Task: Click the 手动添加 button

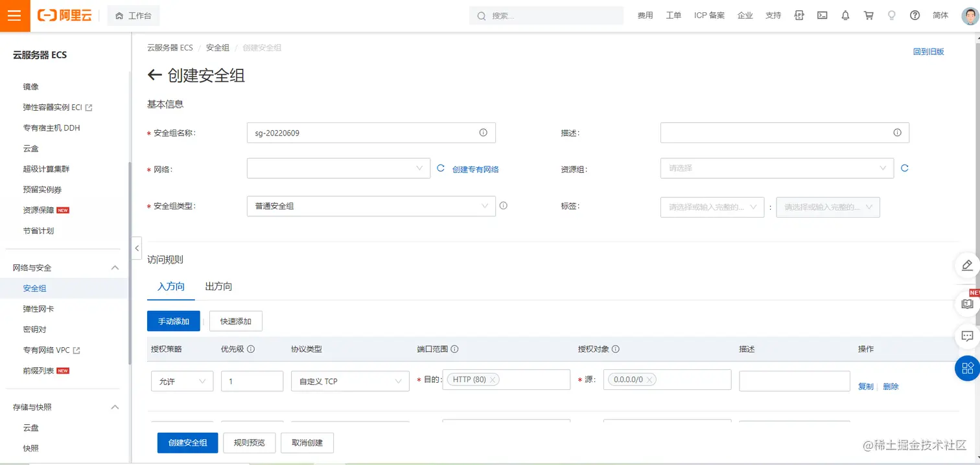Action: (x=174, y=321)
